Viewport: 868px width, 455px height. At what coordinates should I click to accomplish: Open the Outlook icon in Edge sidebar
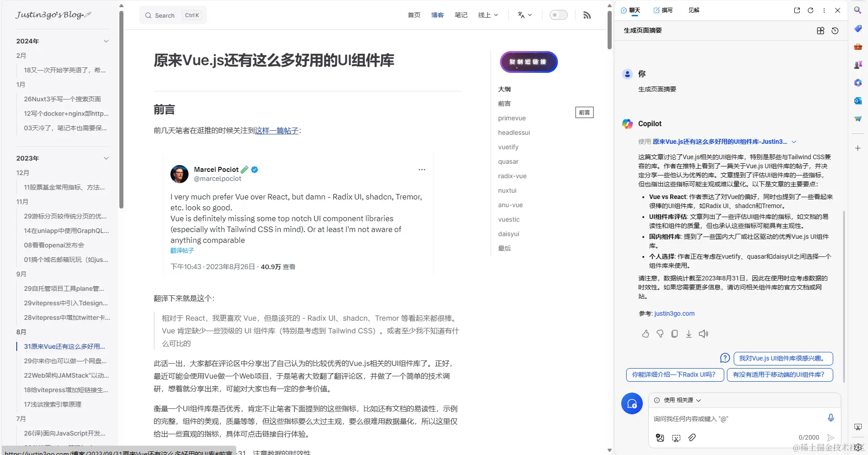858,101
